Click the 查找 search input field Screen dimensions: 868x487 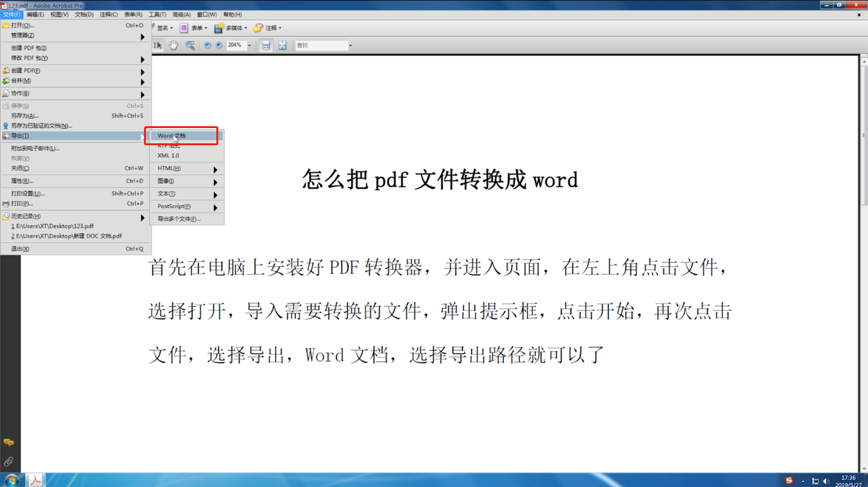(x=321, y=45)
